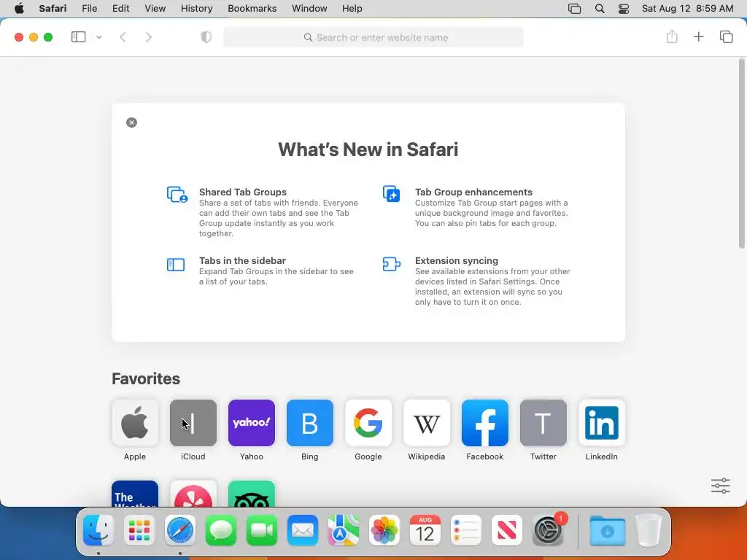Open the View menu
This screenshot has height=560, width=747.
(x=155, y=9)
